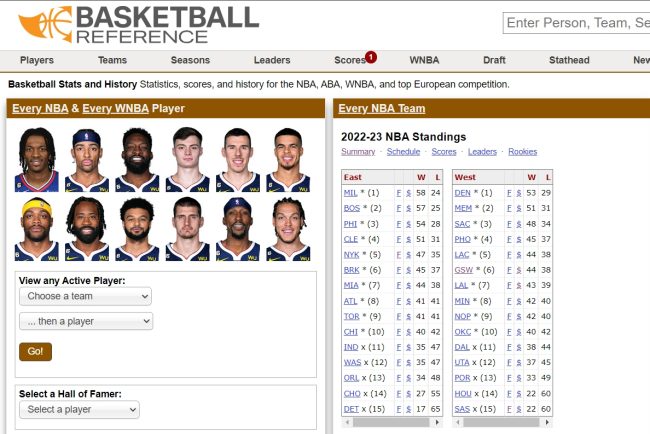Click the red Scores notification badge

(x=371, y=57)
